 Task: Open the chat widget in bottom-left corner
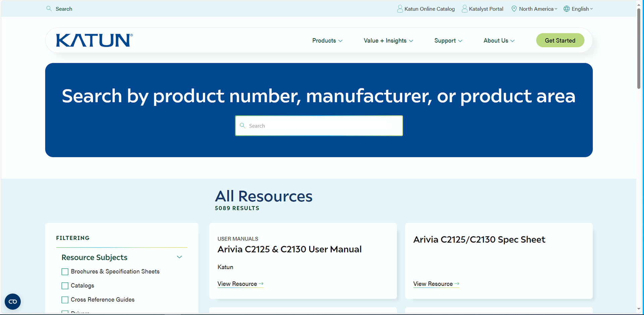pos(12,302)
